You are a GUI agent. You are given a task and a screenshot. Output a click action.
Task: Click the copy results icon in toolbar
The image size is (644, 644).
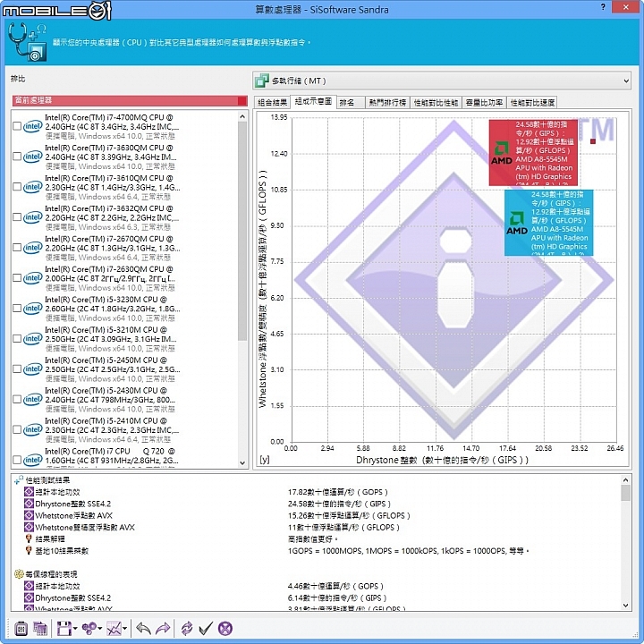pyautogui.click(x=40, y=629)
